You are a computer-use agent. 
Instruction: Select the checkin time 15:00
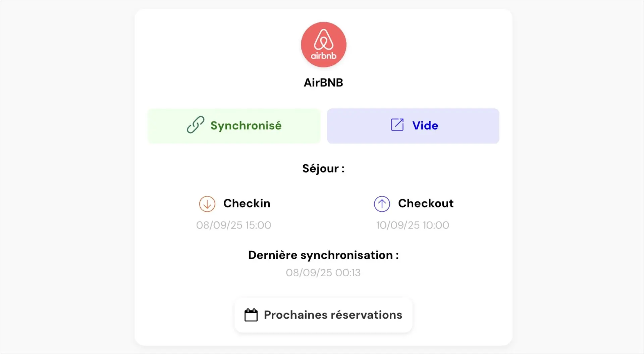258,225
